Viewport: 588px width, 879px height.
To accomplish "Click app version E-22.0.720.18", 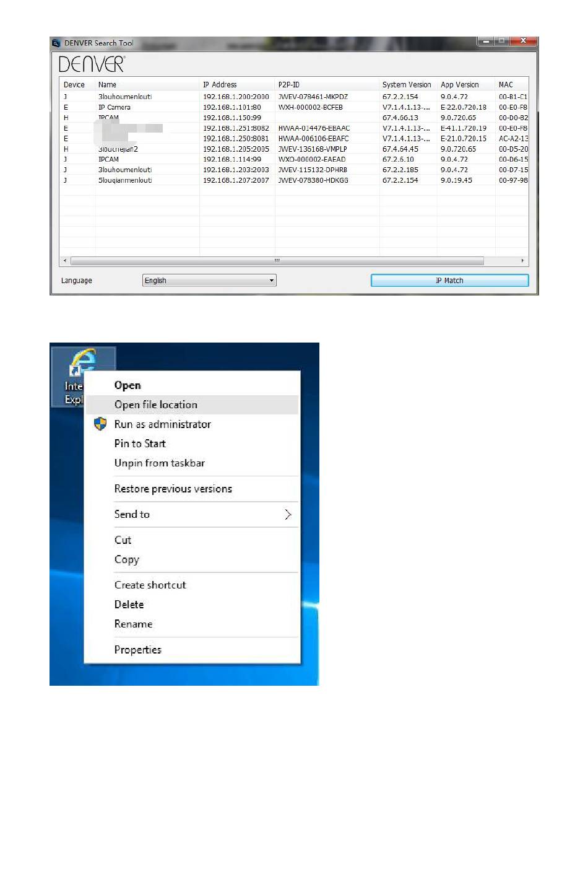I will coord(464,107).
